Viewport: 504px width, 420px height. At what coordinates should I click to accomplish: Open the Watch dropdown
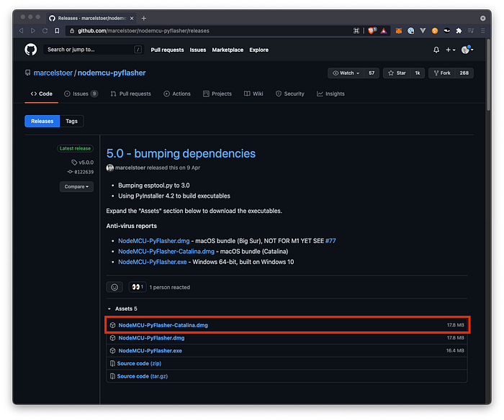(346, 73)
